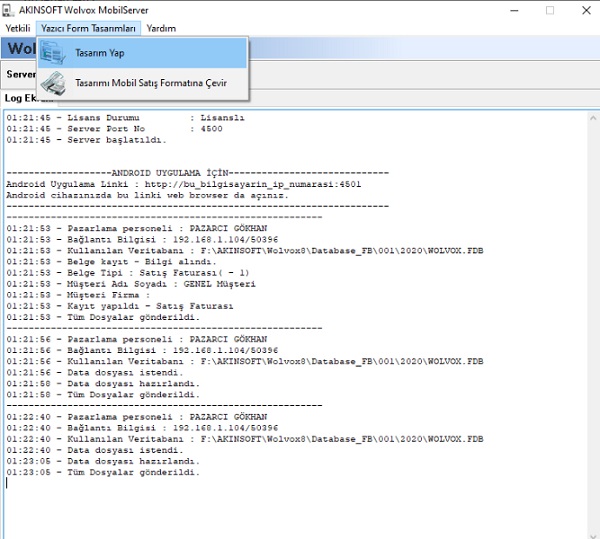
Task: Click the 'Müşteri Firma :' log line
Action: [x=78, y=295]
